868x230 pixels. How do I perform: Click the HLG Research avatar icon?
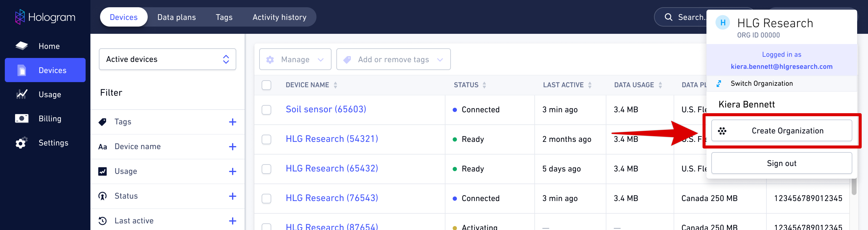723,23
